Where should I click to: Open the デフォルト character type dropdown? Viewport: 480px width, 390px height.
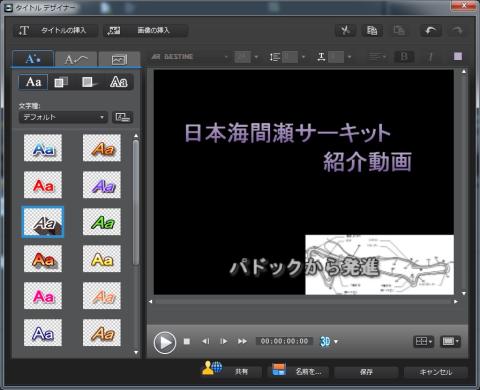pos(63,117)
